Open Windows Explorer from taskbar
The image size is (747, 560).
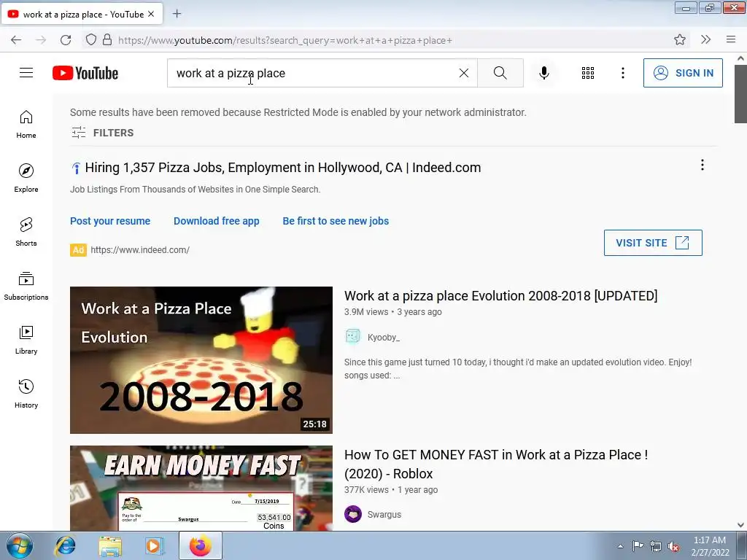(x=110, y=545)
